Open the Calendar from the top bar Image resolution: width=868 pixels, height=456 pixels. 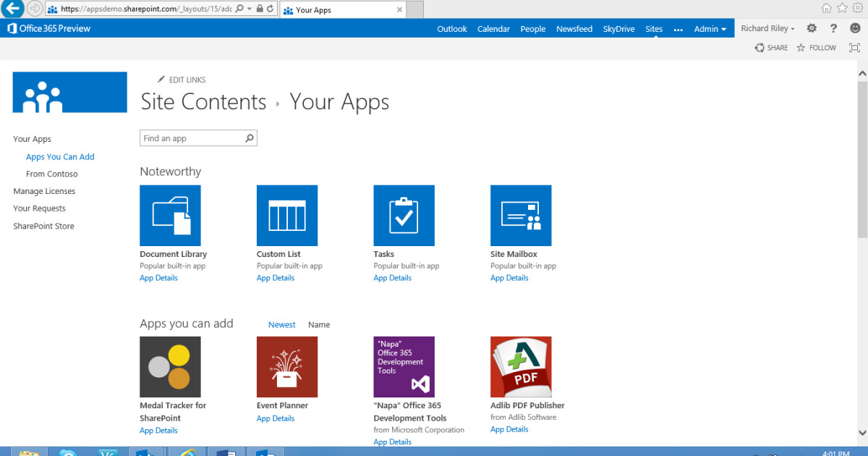click(493, 28)
